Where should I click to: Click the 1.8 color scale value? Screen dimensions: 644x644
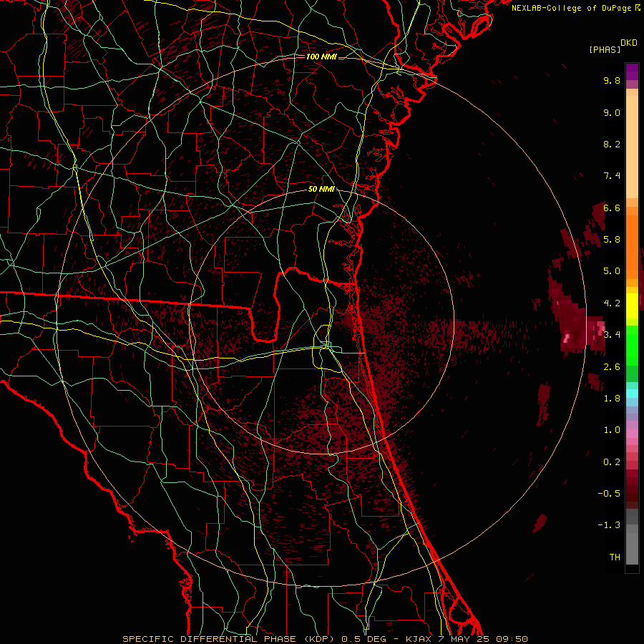(x=612, y=399)
